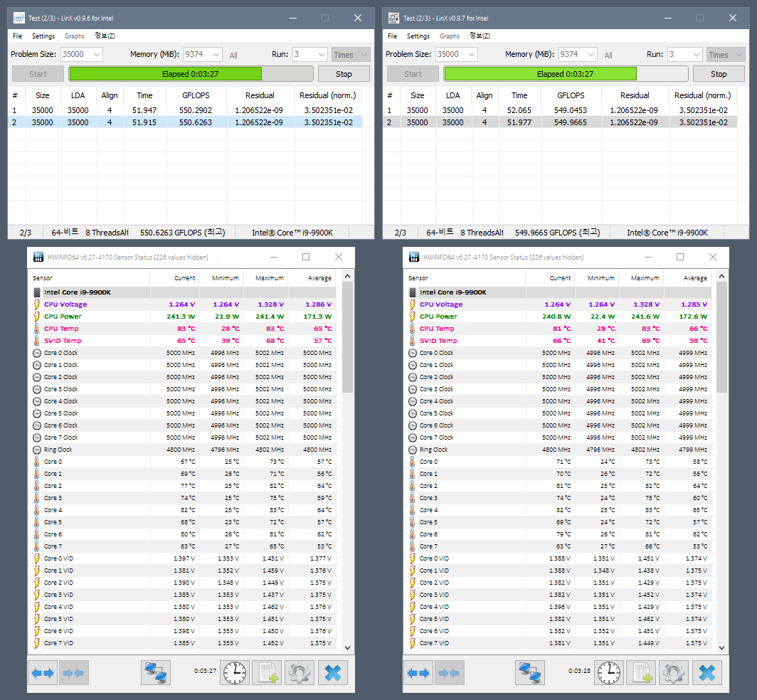This screenshot has height=700, width=757.
Task: Click the Start button in LinX v0.9.7
Action: coord(413,74)
